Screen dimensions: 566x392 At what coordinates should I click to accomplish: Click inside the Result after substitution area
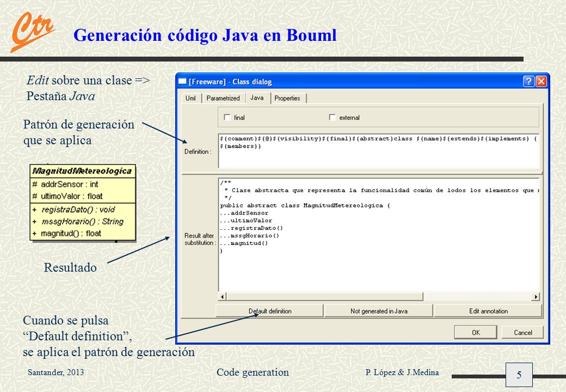[x=379, y=235]
